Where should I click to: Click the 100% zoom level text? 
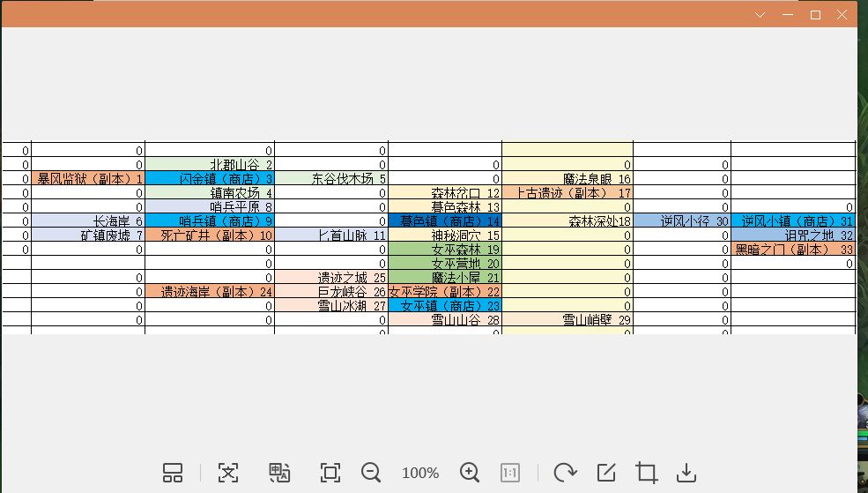click(420, 473)
